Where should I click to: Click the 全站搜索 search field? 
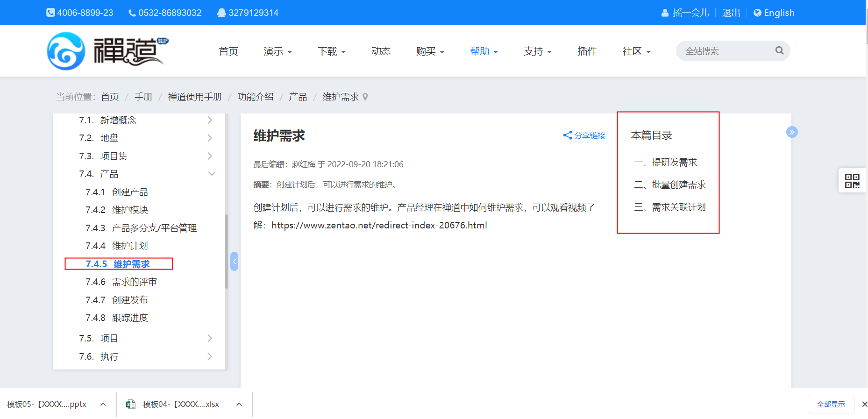pos(724,51)
